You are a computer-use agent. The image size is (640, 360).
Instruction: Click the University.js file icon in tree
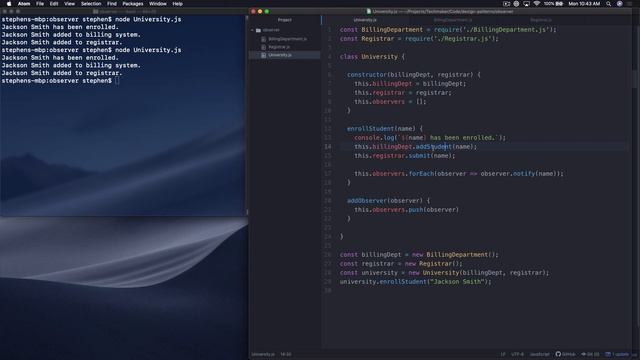click(264, 55)
